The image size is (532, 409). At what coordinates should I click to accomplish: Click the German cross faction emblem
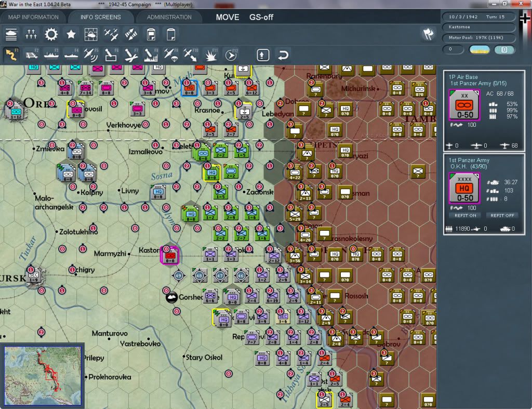(x=526, y=18)
